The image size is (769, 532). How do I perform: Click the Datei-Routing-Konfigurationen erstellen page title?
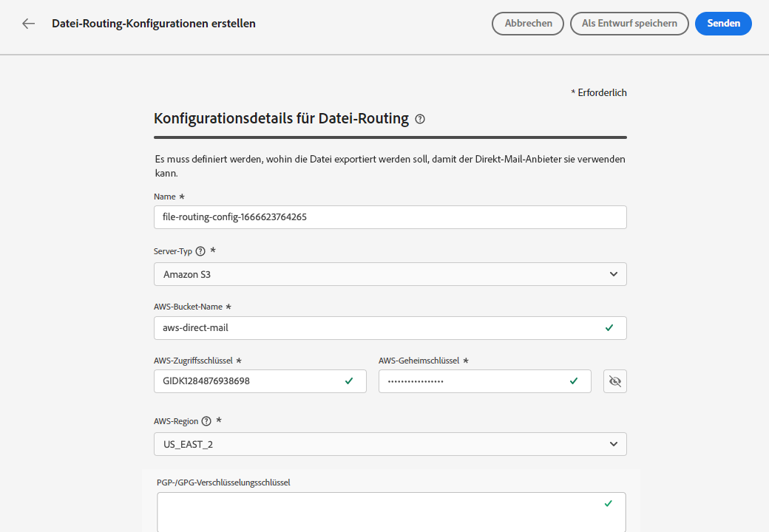154,24
